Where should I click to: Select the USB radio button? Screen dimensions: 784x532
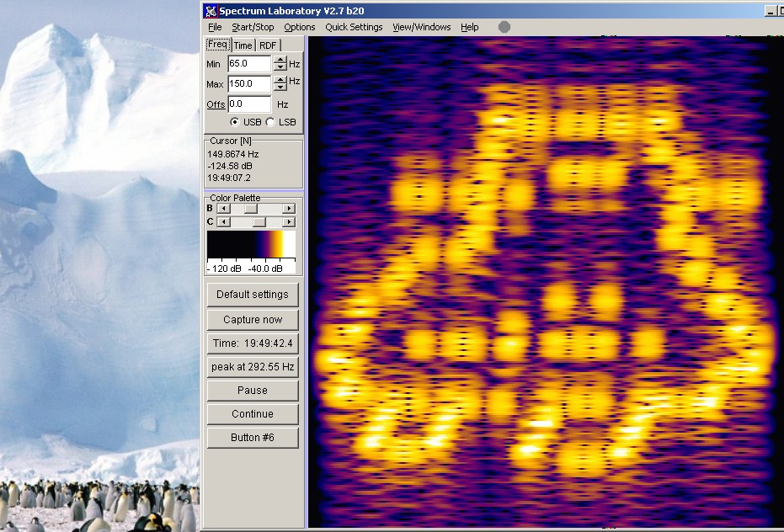pos(234,122)
